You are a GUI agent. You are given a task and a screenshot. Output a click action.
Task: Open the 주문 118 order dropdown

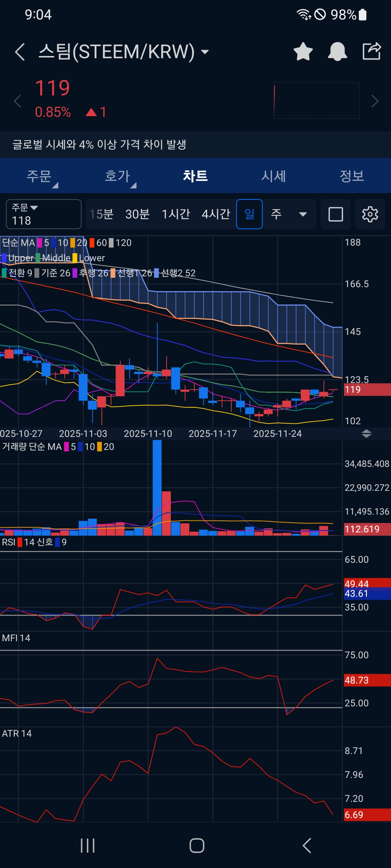point(44,214)
